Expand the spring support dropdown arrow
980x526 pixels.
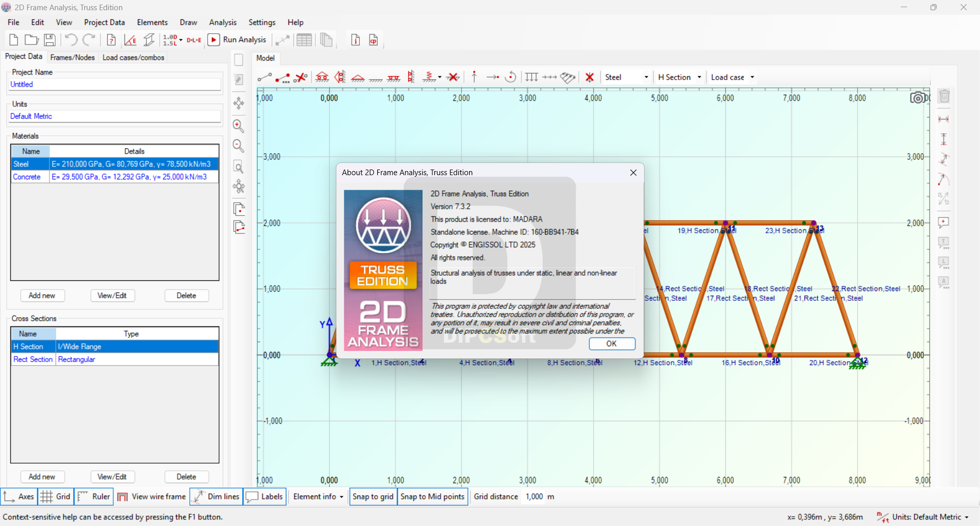tap(439, 78)
